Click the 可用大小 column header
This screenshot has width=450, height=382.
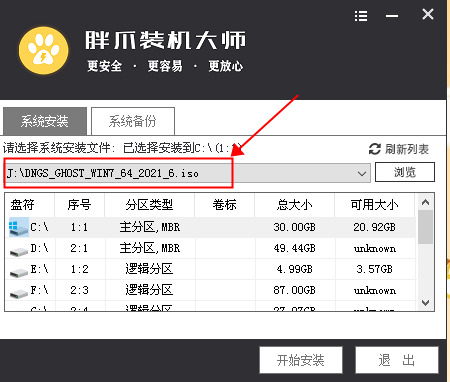pos(374,205)
